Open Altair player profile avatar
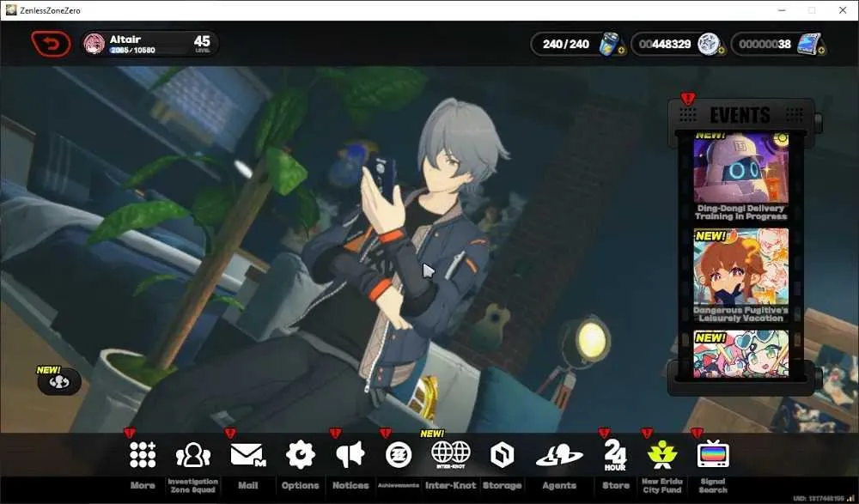 (x=94, y=44)
